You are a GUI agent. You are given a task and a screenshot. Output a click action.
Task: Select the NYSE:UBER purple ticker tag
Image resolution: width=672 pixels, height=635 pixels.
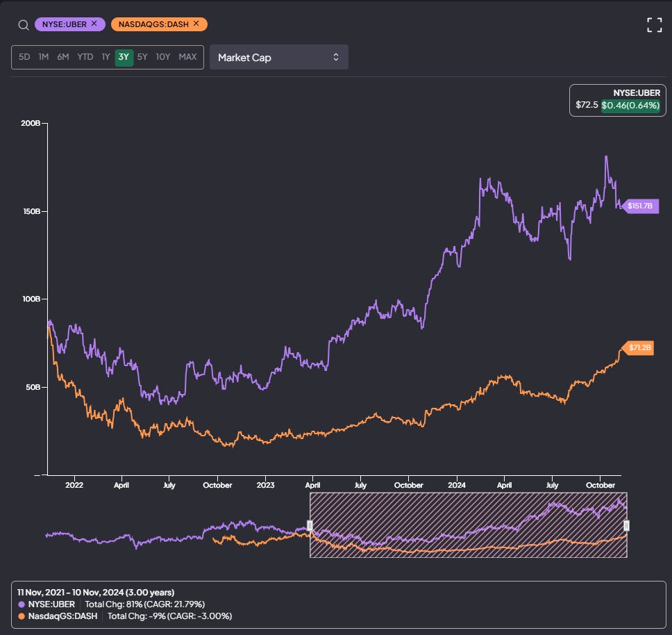70,24
